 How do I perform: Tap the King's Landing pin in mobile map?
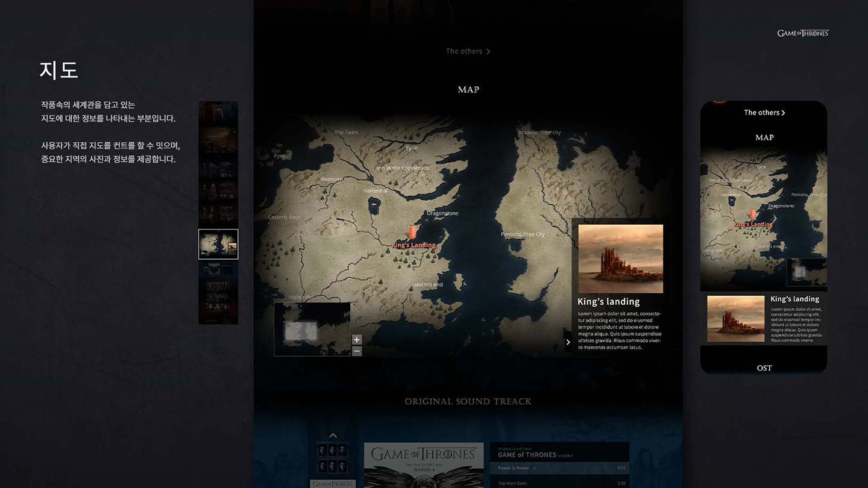752,214
